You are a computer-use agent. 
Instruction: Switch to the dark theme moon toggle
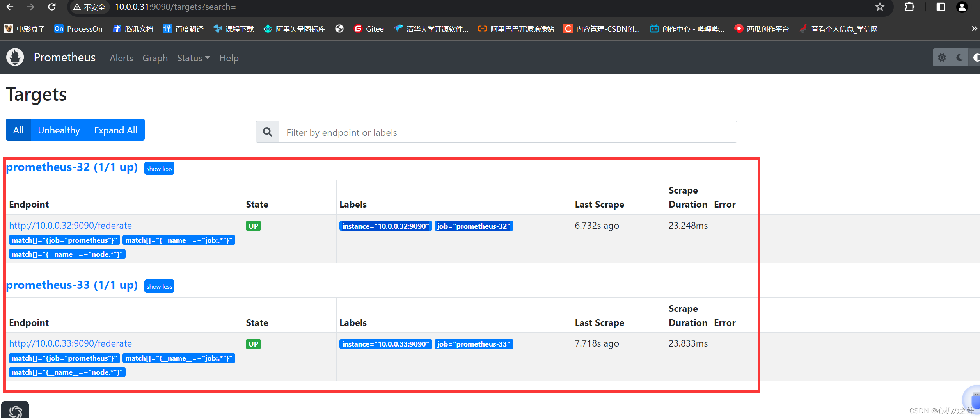tap(959, 58)
